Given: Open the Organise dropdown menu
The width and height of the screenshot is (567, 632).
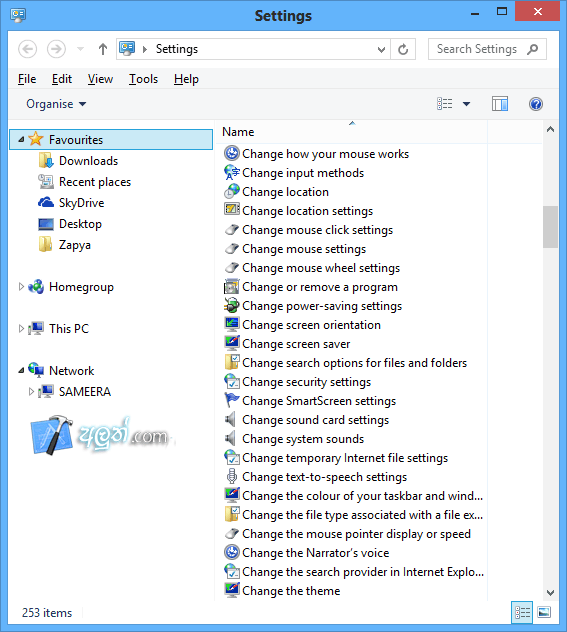Looking at the screenshot, I should [x=56, y=104].
